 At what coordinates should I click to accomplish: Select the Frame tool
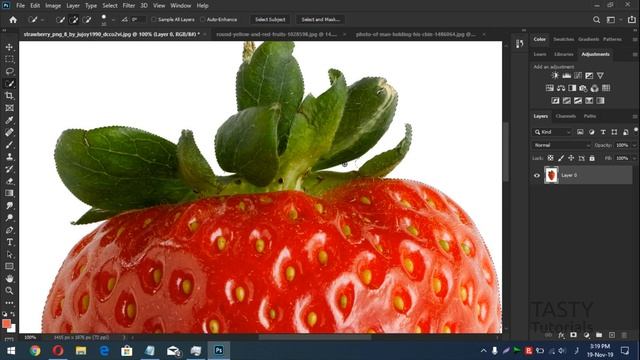click(x=9, y=108)
